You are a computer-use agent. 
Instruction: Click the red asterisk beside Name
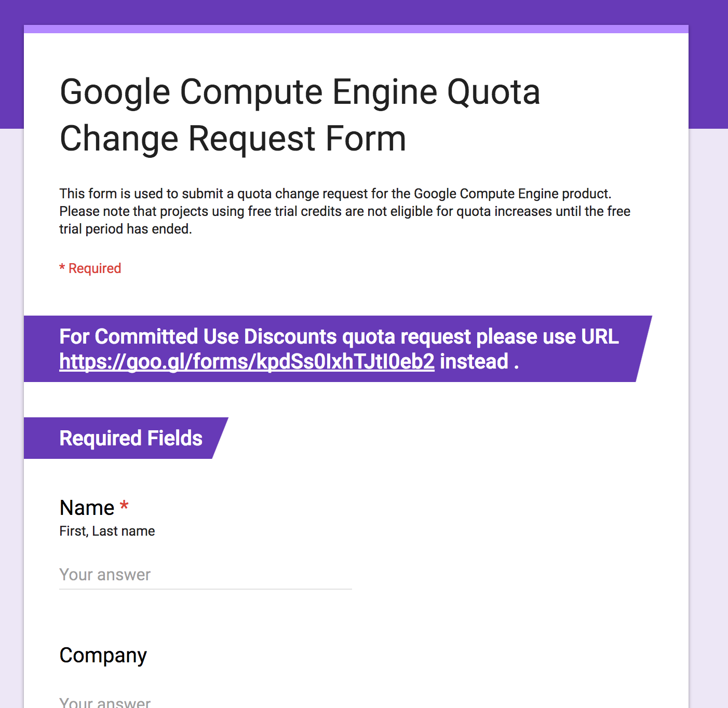pos(124,506)
